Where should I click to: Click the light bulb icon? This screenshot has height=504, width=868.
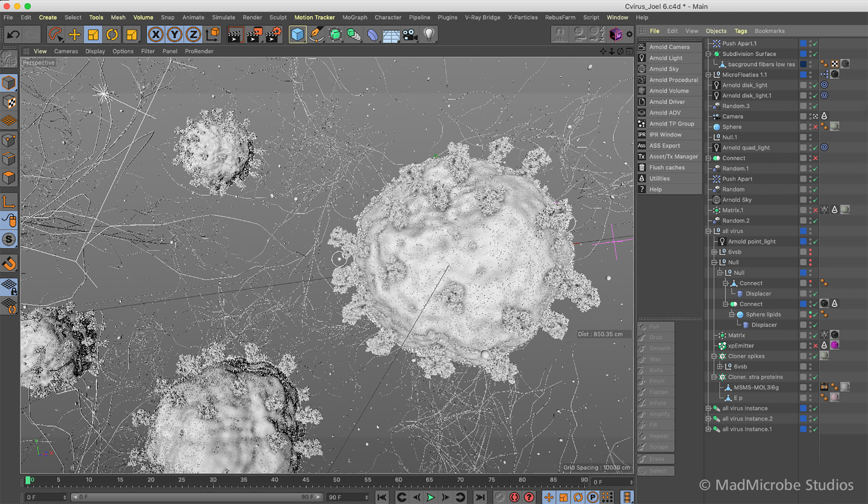coord(429,34)
